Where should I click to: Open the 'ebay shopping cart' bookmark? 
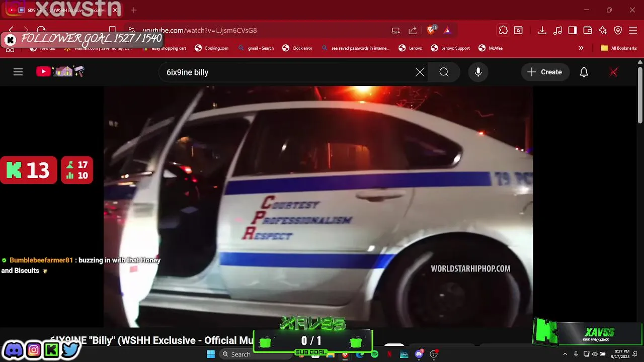(164, 48)
